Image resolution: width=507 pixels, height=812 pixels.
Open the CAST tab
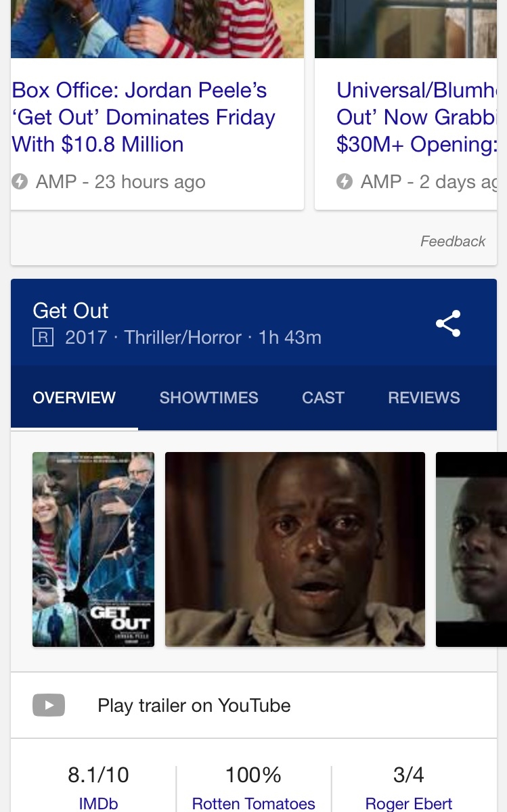(x=323, y=398)
